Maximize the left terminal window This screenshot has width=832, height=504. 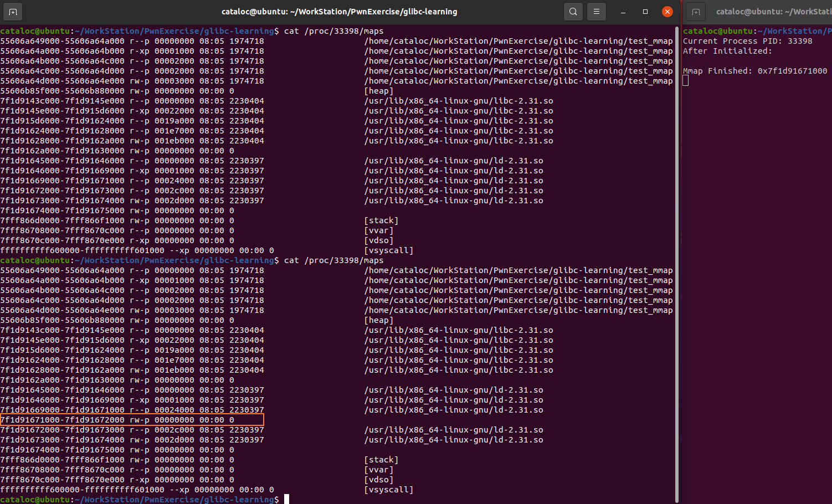tap(645, 12)
